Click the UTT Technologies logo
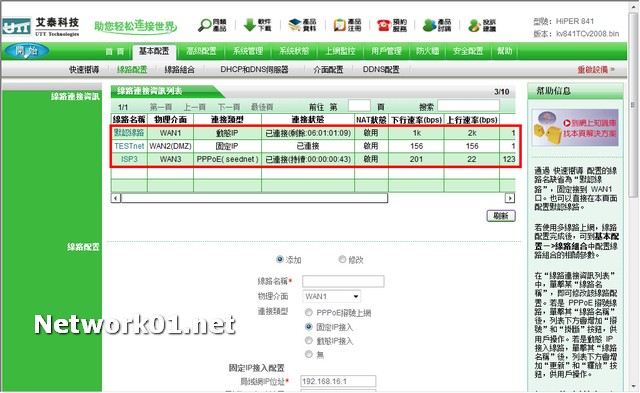Screen dimensions: 640x393 tap(41, 27)
